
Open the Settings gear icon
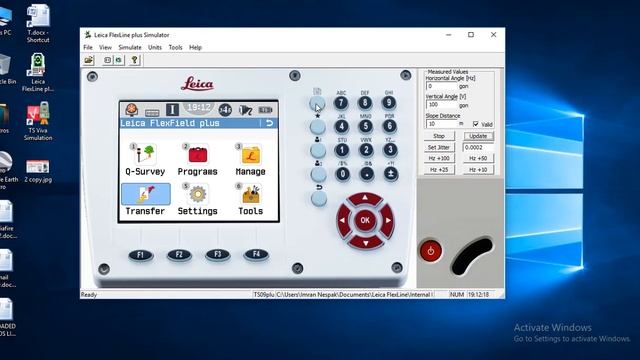tap(198, 200)
